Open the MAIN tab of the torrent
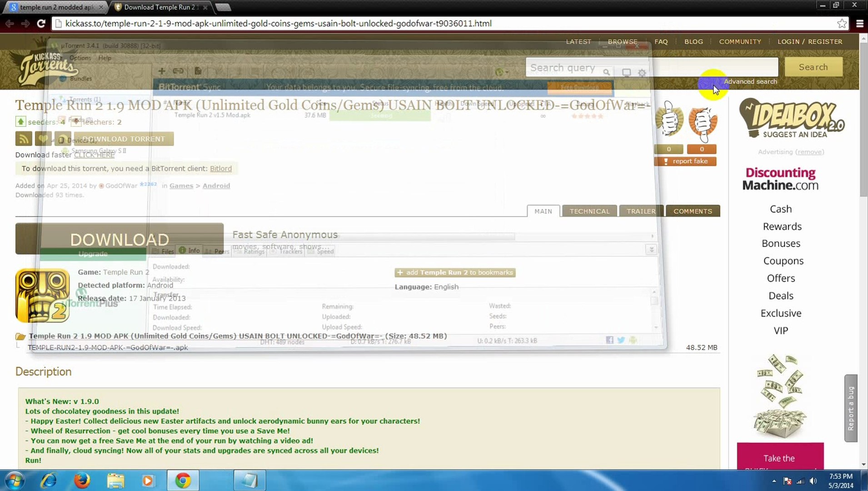The image size is (868, 491). point(543,211)
